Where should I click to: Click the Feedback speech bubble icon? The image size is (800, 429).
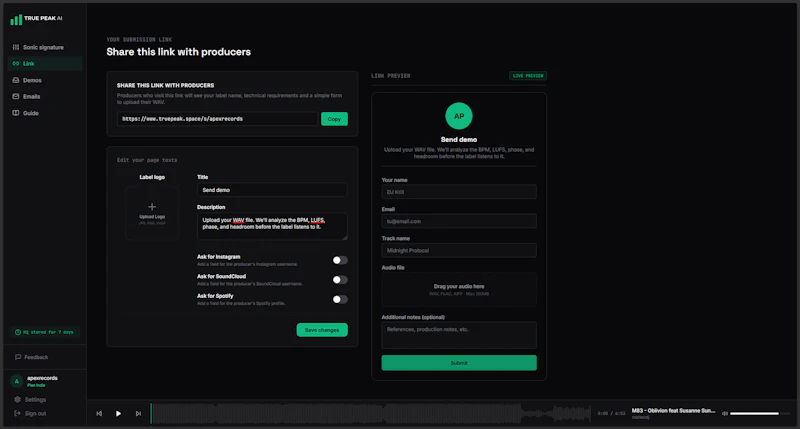(18, 357)
